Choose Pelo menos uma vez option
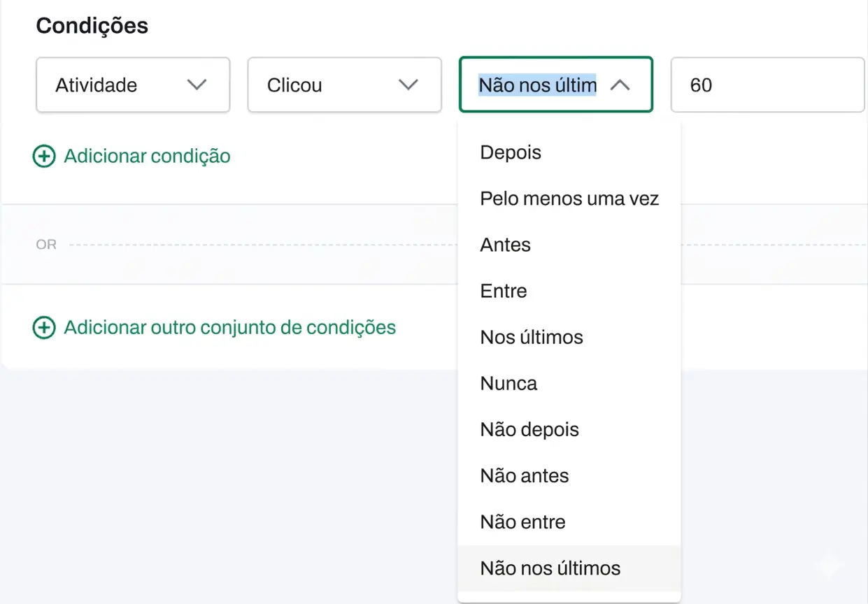 tap(569, 199)
